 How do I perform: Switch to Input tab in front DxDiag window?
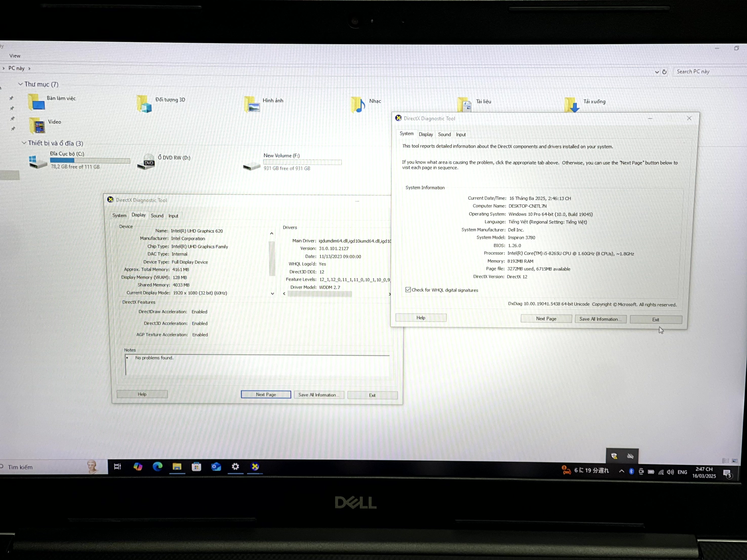point(461,134)
